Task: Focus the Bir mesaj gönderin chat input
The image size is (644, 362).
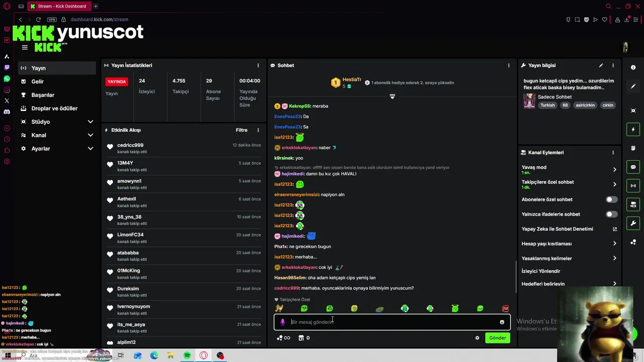Action: [392, 322]
